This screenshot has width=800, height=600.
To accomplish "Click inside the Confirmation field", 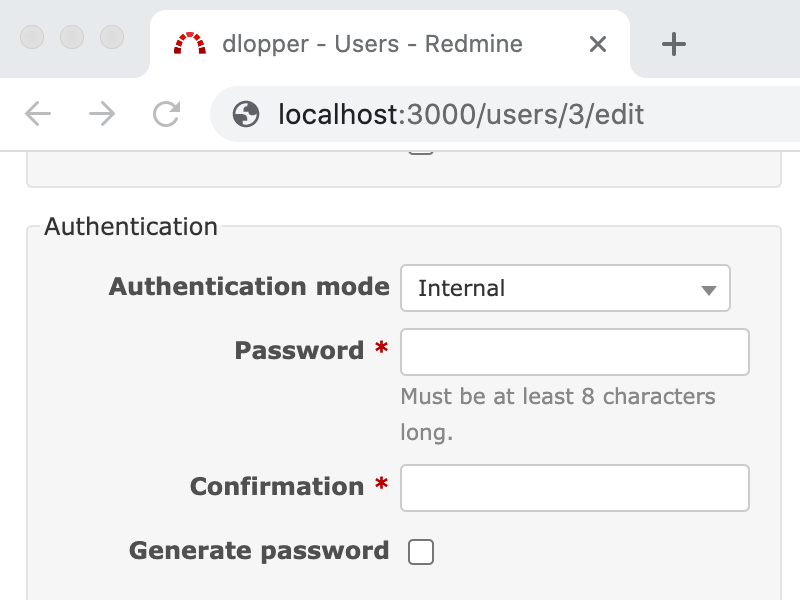I will (574, 488).
